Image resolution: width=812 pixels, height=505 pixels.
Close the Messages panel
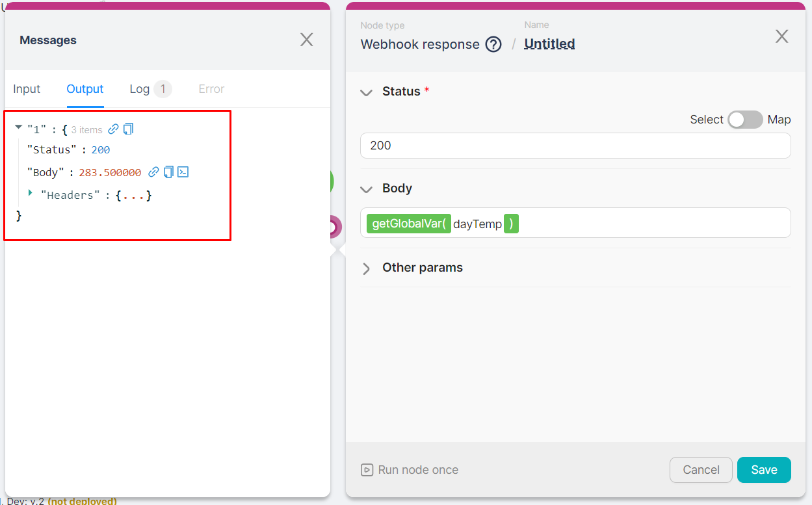(x=307, y=40)
